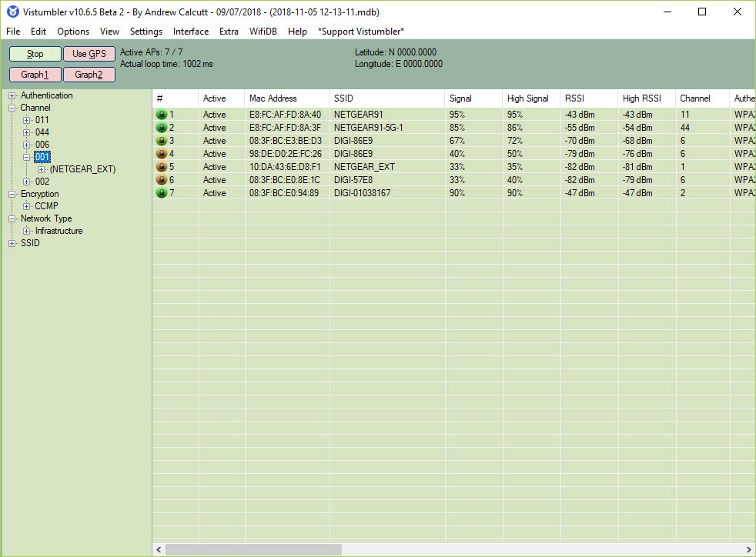Select the 001 channel tree item
This screenshot has height=557, width=756.
pyautogui.click(x=42, y=157)
